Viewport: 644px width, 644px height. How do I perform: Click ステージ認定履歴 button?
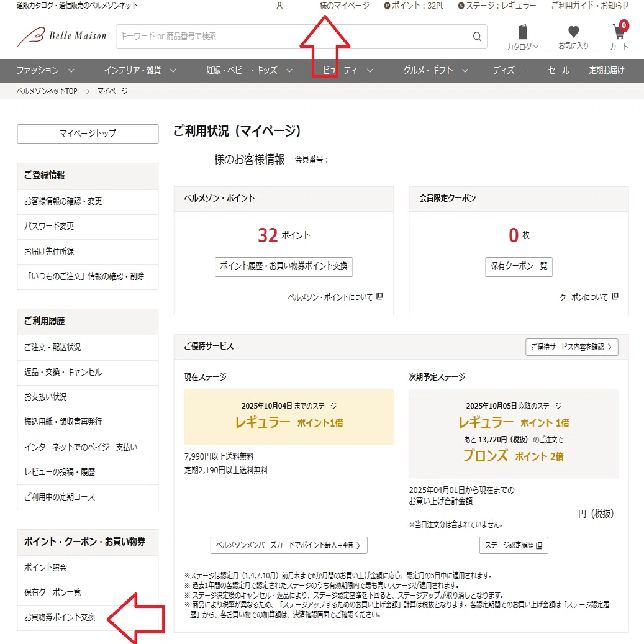coord(514,545)
